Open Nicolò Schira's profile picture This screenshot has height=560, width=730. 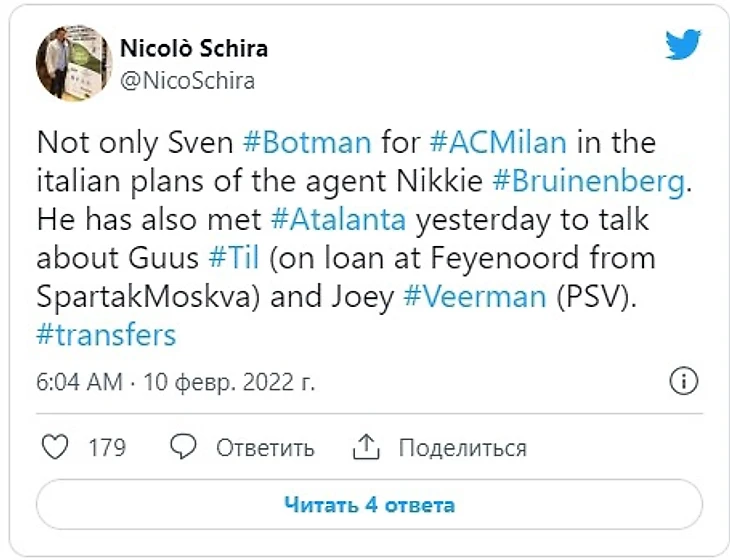click(74, 64)
